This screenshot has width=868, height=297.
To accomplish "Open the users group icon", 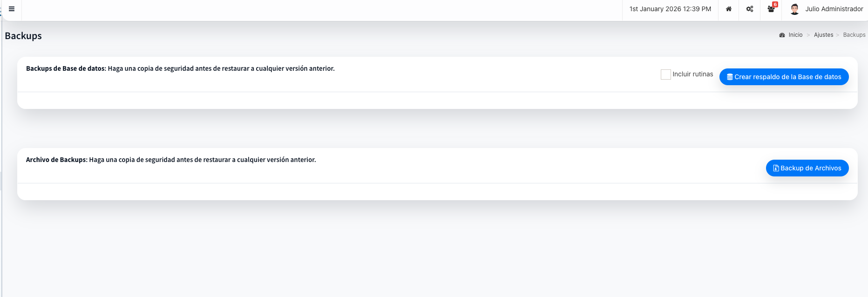I will pos(771,9).
